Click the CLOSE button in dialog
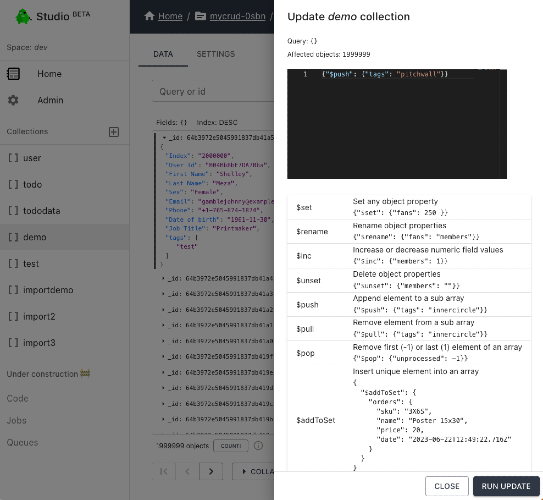The image size is (543, 500). tap(447, 486)
